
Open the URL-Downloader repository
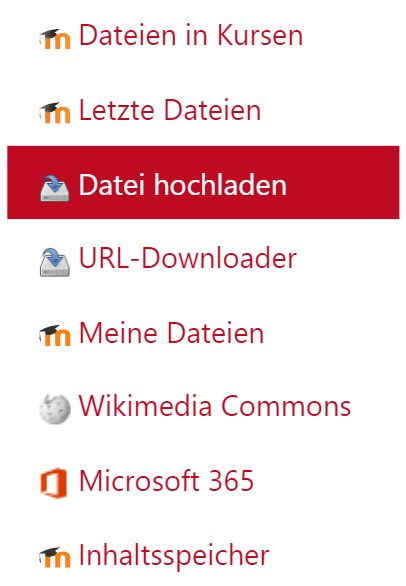pyautogui.click(x=188, y=257)
